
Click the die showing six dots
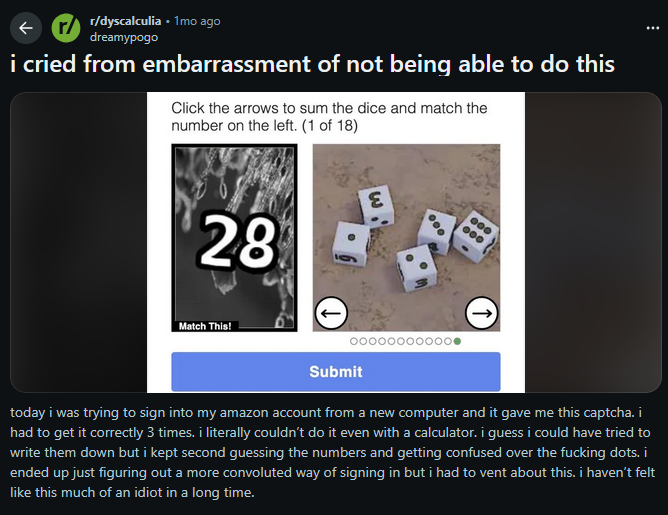(x=475, y=236)
